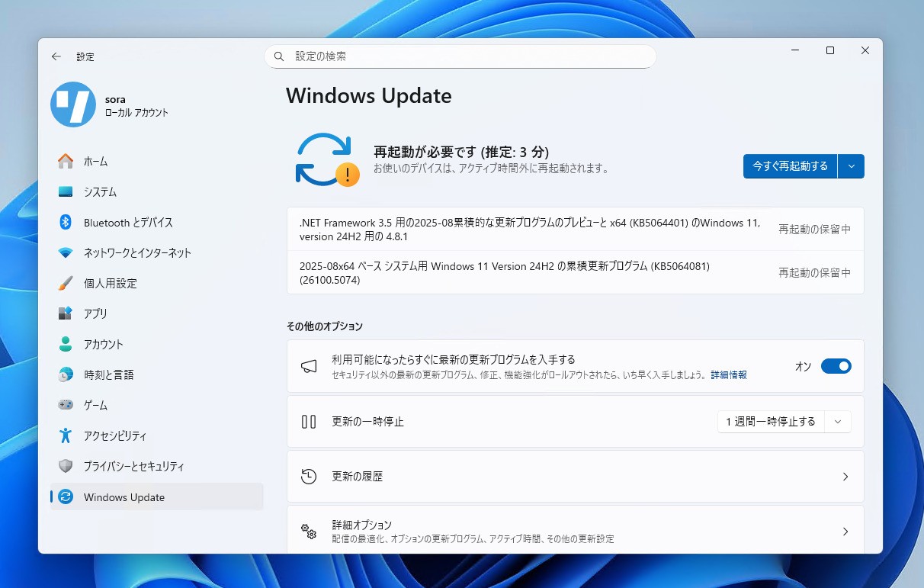924x588 pixels.
Task: Open プライバシーとセキュリティ settings
Action: 156,466
